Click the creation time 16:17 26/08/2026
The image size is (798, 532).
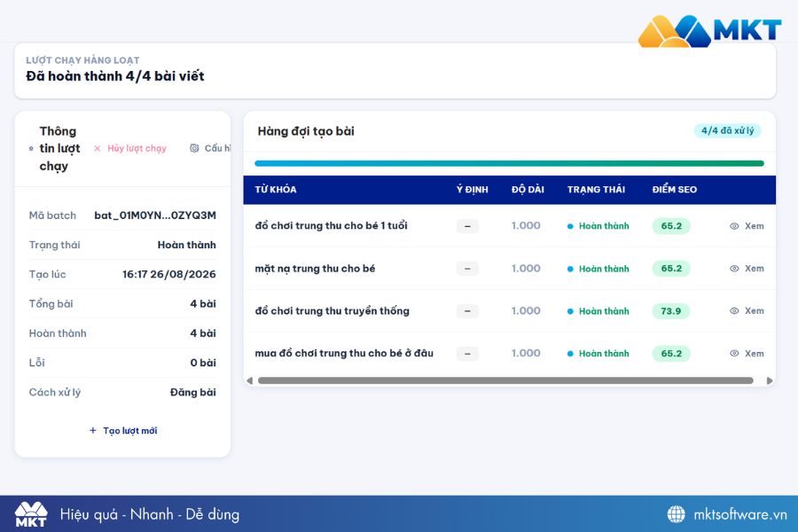(x=169, y=274)
